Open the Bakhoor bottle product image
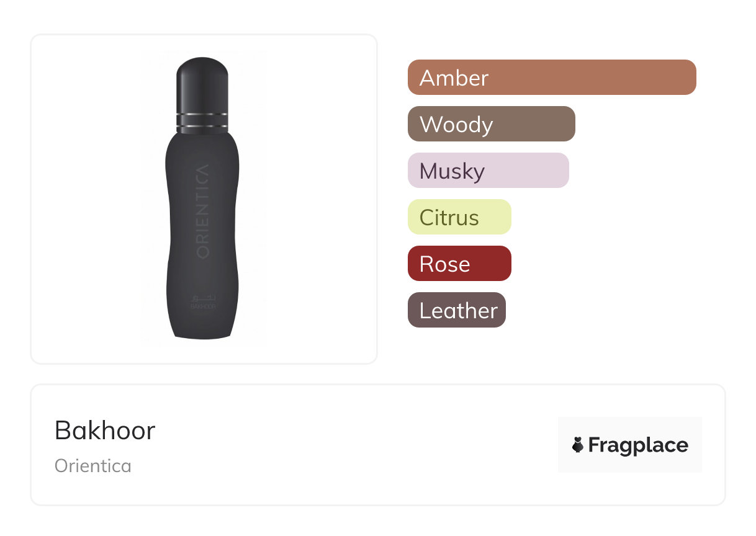 coord(204,199)
